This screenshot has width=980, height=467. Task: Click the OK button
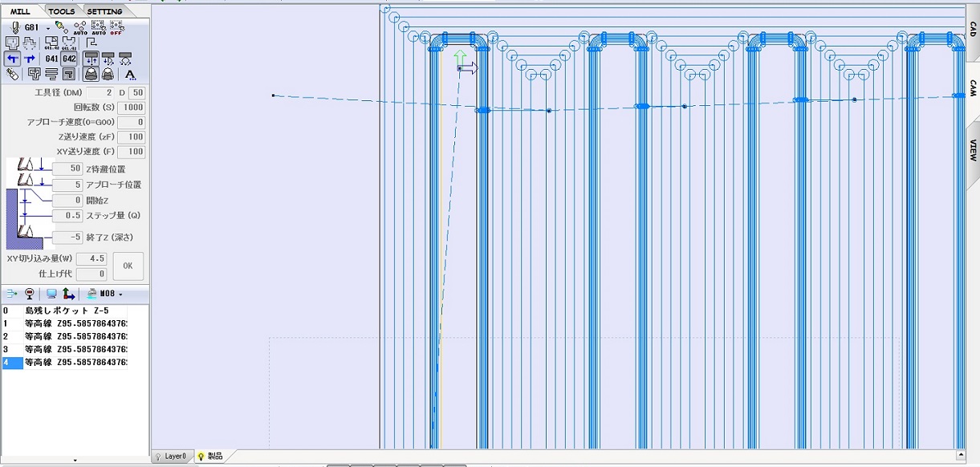[x=128, y=266]
